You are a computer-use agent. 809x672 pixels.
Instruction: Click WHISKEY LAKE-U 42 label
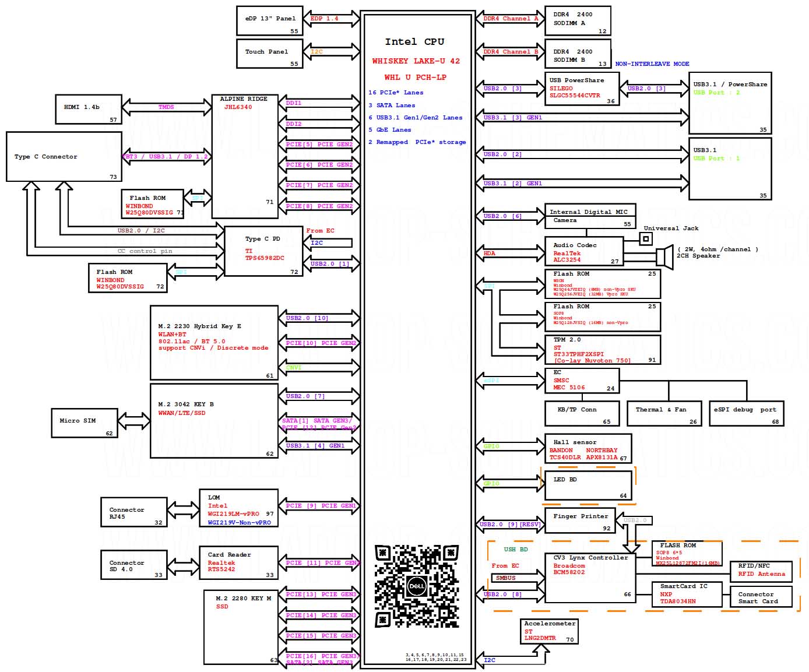pos(416,61)
